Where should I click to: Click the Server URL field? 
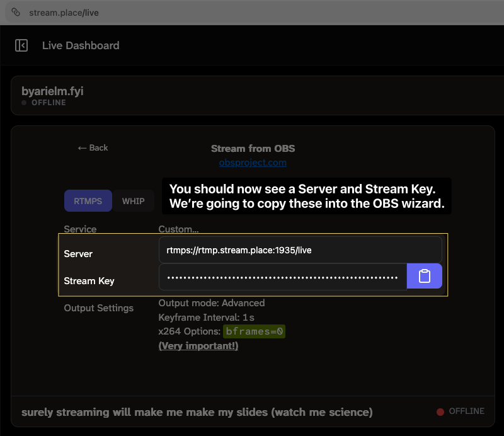(x=301, y=250)
